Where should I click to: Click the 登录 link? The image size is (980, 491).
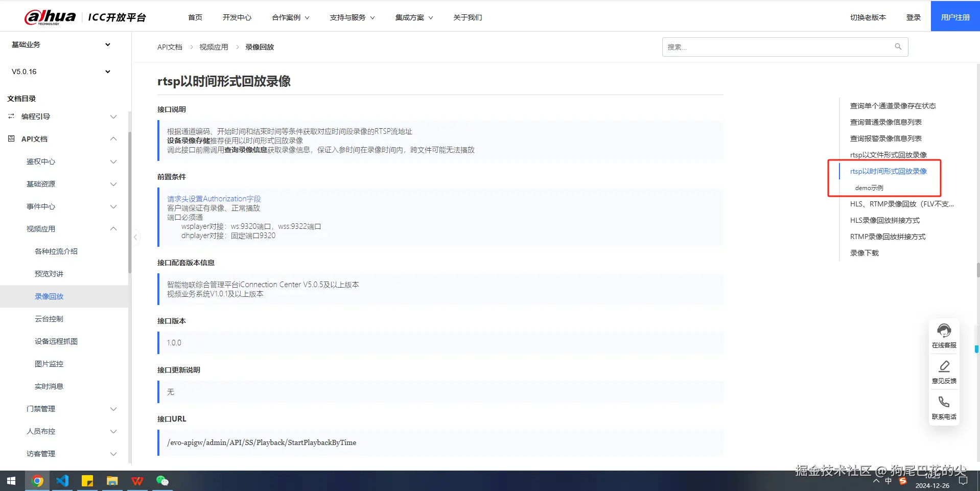[914, 17]
